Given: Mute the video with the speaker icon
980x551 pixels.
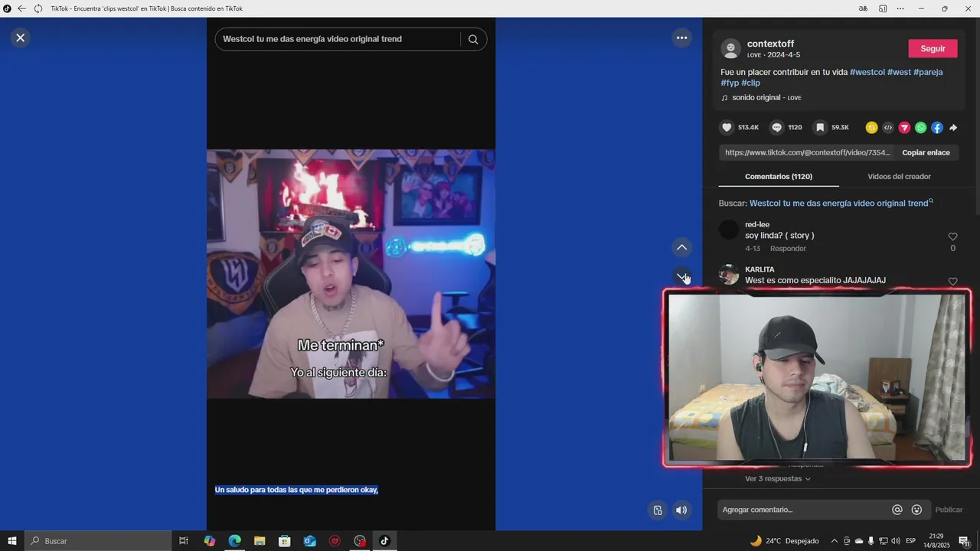Looking at the screenshot, I should click(x=681, y=510).
